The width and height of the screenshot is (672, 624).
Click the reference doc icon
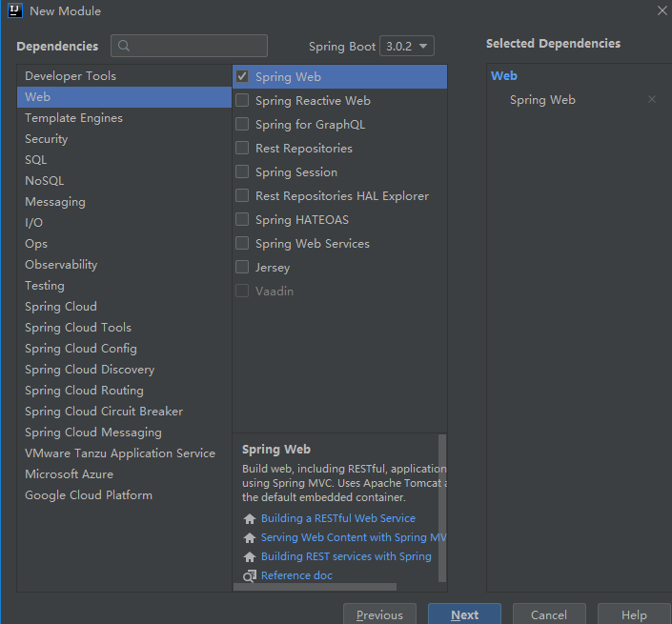(x=250, y=576)
